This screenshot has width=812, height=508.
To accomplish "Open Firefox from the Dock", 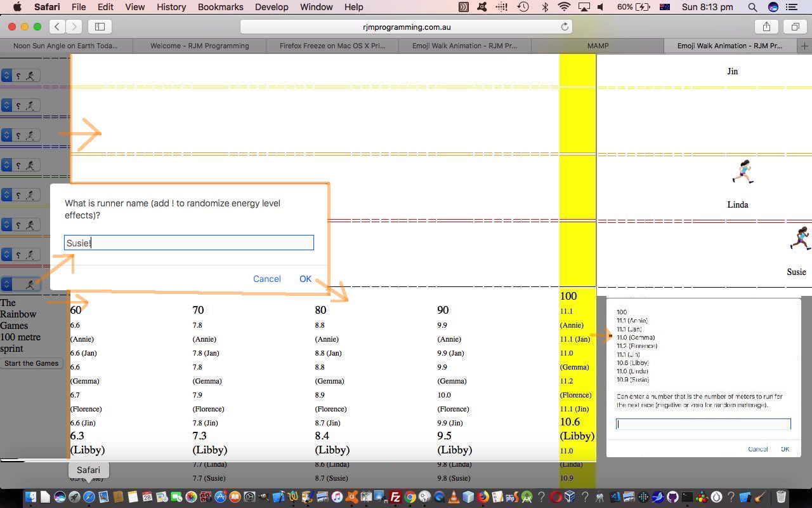I will (483, 497).
